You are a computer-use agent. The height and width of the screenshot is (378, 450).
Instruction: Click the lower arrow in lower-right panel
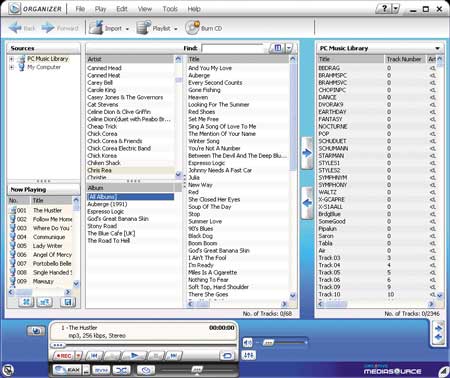(x=439, y=337)
